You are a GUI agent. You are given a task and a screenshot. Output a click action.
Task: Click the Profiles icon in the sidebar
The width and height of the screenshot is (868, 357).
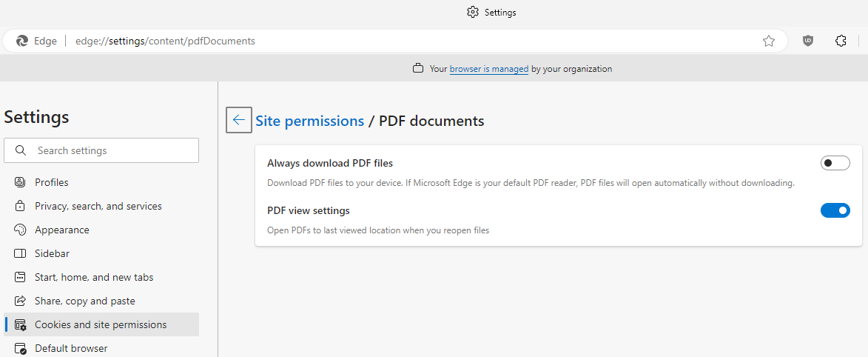pos(20,182)
